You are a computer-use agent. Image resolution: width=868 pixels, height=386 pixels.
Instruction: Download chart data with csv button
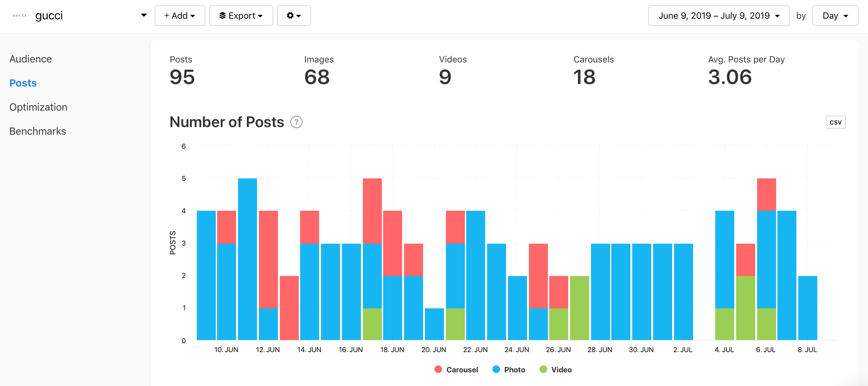(x=835, y=122)
